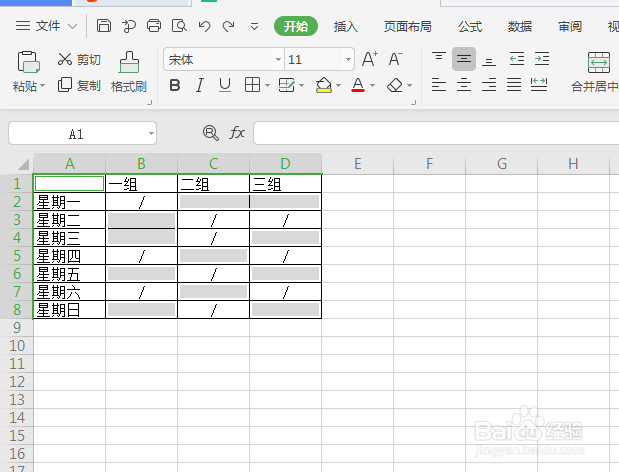
Task: Expand the quick access toolbar customize arrow
Action: click(255, 26)
